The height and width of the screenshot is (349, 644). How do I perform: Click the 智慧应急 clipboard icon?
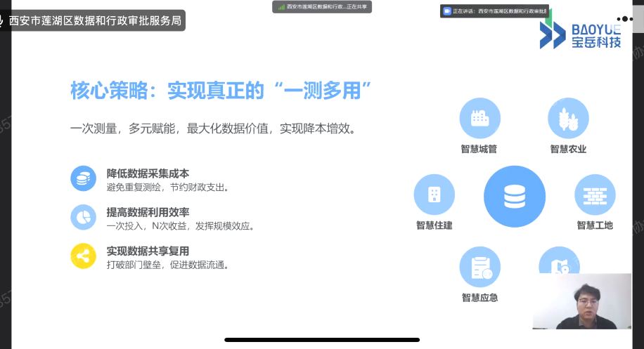click(479, 268)
